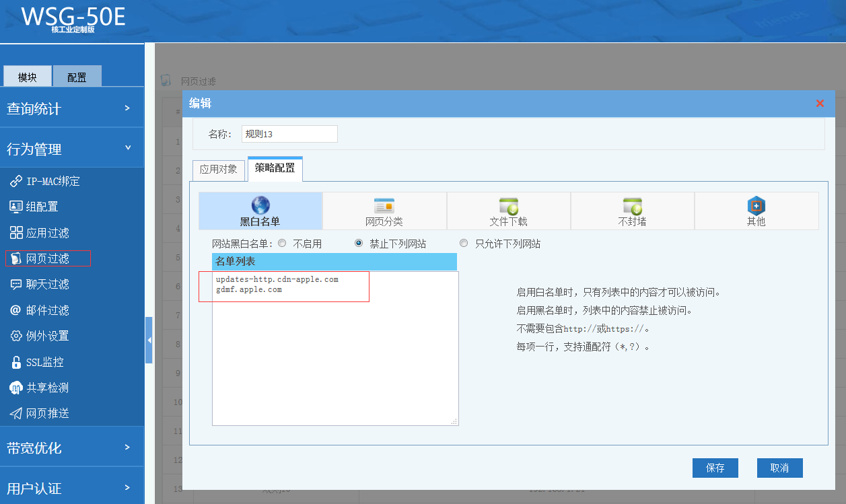Screen dimensions: 846x504
Task: Select the 不启用 radio button
Action: coord(283,244)
